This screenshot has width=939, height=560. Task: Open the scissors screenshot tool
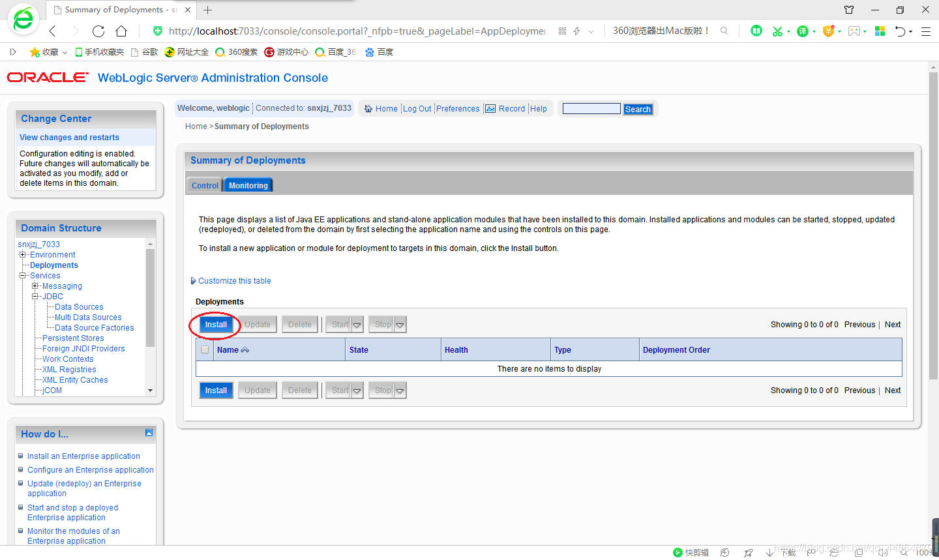777,31
